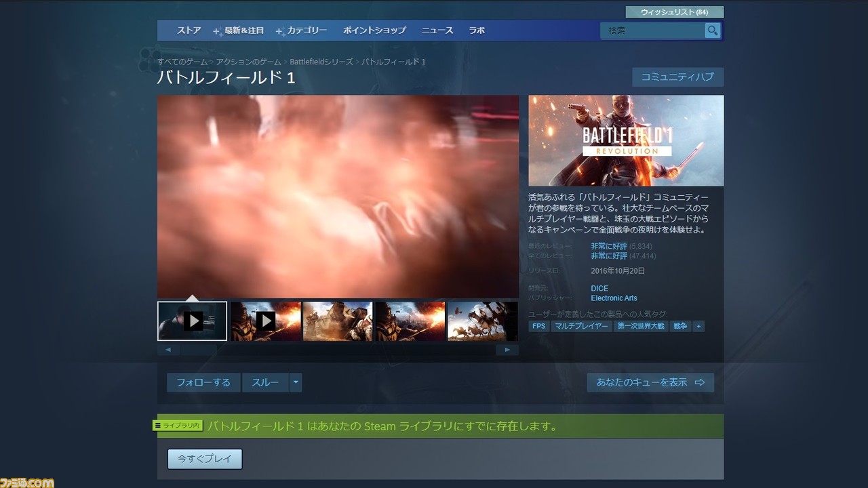The height and width of the screenshot is (488, 868).
Task: Click the play icon on the first trailer thumbnail
Action: coord(193,320)
